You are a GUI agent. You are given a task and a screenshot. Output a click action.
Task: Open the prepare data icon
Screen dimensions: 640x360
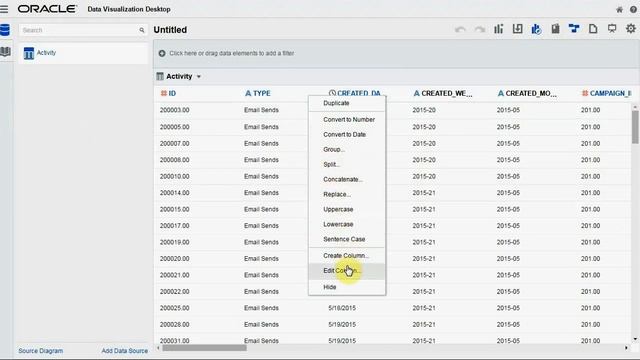click(x=536, y=29)
